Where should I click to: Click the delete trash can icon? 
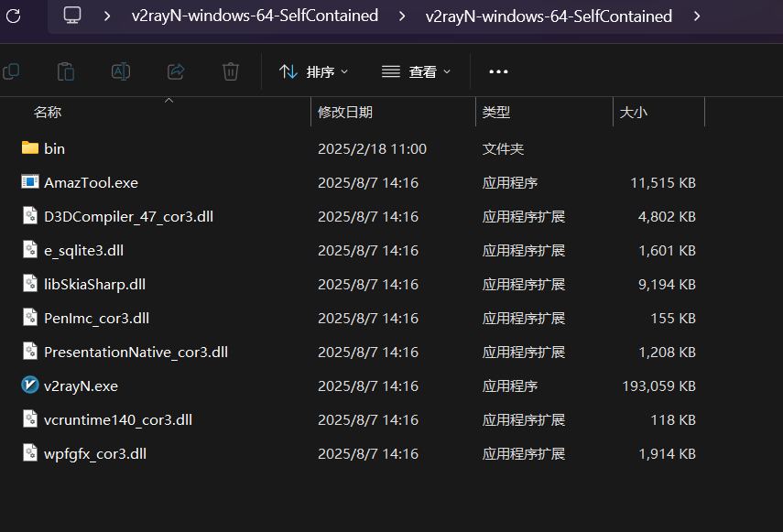point(231,71)
